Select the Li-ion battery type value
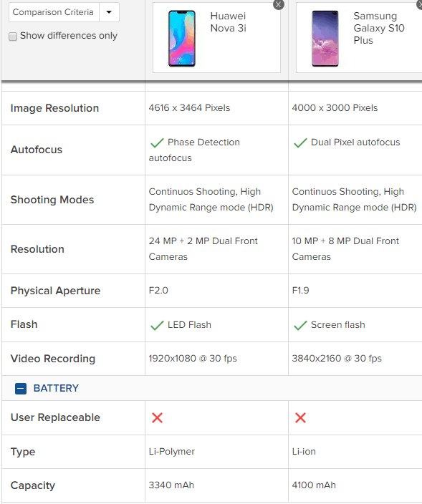The width and height of the screenshot is (422, 504). click(304, 452)
